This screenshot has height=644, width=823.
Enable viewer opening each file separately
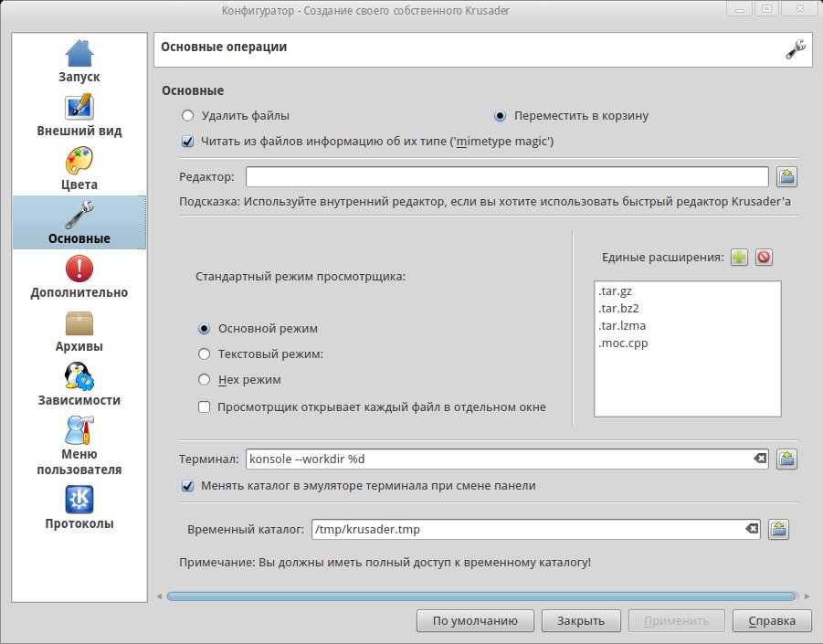[x=205, y=406]
